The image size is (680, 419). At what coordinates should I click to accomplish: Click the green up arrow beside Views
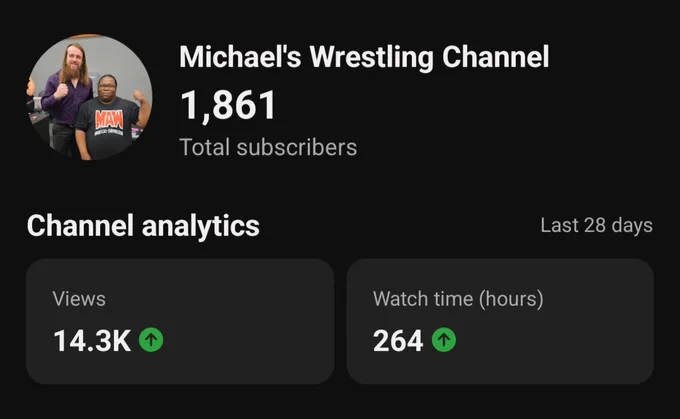pyautogui.click(x=151, y=340)
